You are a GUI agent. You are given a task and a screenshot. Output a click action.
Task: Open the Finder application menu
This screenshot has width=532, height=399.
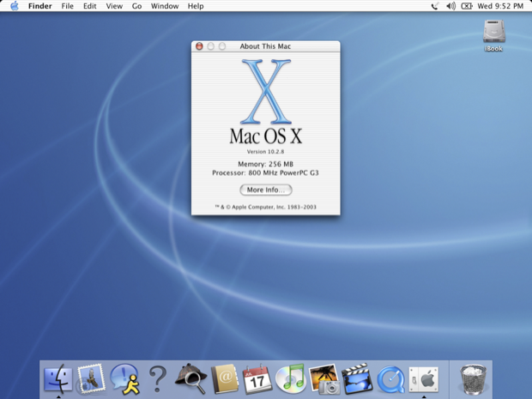click(x=40, y=6)
